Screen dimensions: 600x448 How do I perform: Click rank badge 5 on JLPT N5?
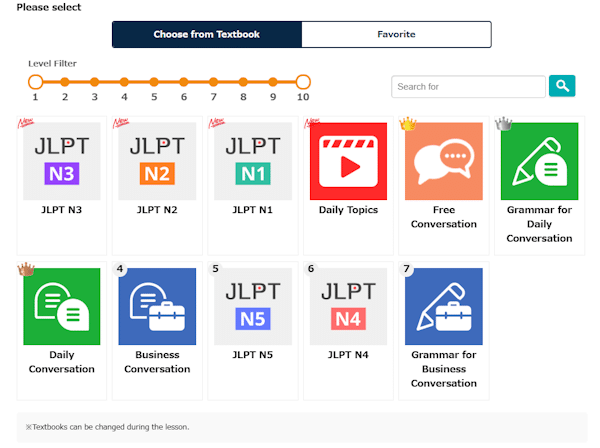[x=215, y=269]
